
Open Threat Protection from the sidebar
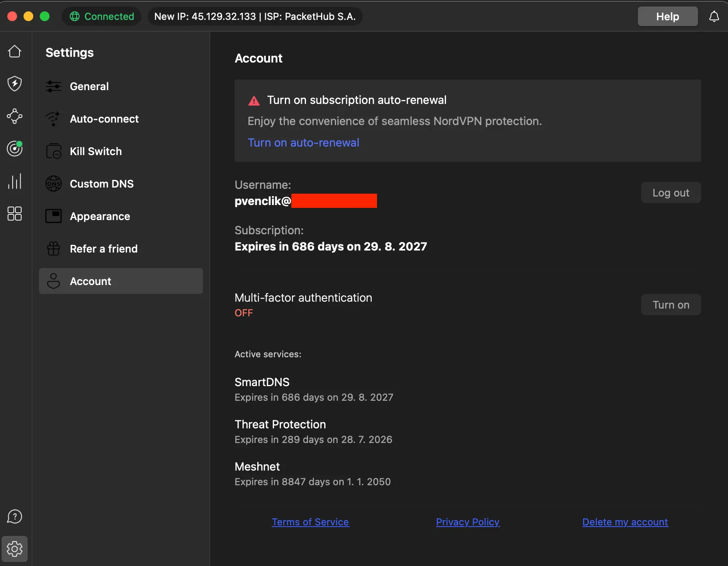(x=15, y=84)
